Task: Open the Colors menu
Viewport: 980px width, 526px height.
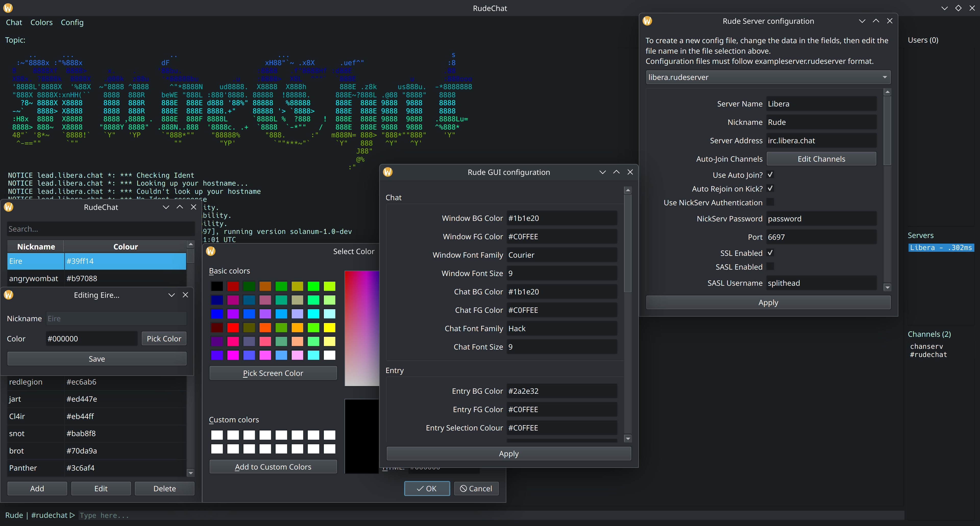Action: [x=41, y=22]
